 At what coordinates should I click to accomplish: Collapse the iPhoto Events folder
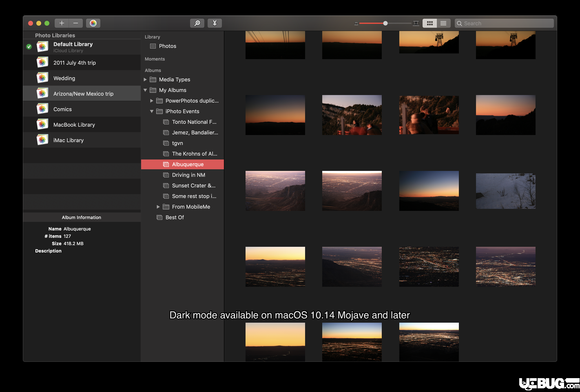(x=152, y=111)
